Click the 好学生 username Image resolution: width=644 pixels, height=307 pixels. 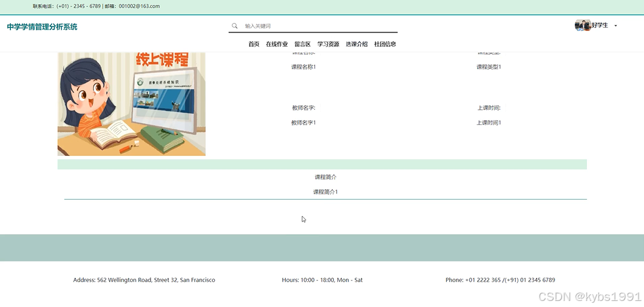pos(600,25)
